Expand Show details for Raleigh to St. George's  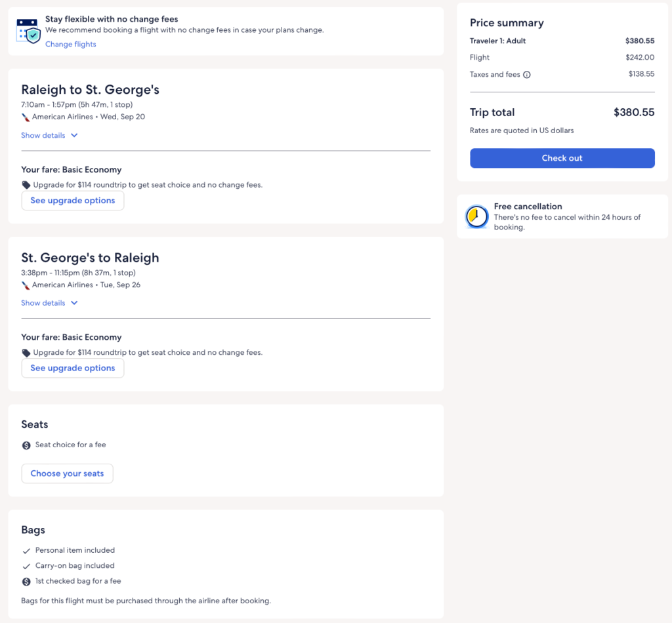[43, 136]
